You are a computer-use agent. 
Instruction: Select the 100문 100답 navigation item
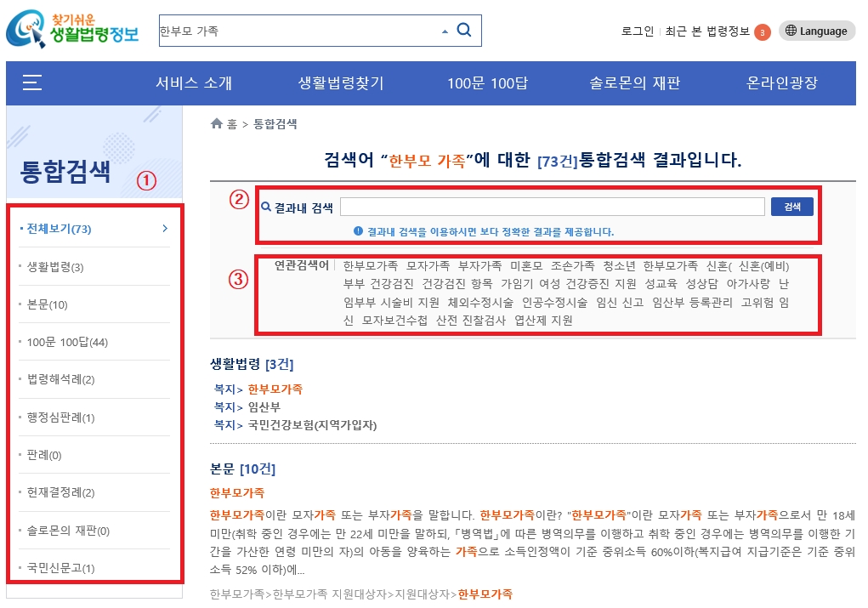[x=487, y=83]
